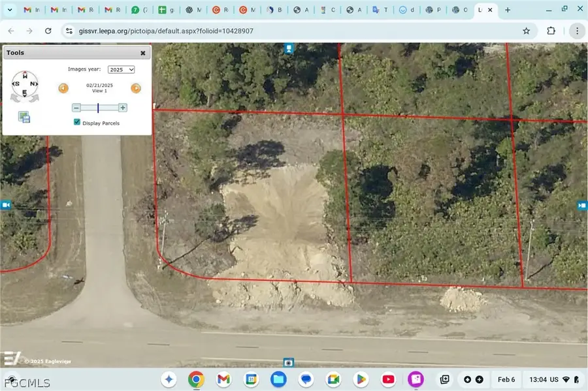Bookmark the page with the star icon
This screenshot has width=588, height=391.
pos(526,31)
